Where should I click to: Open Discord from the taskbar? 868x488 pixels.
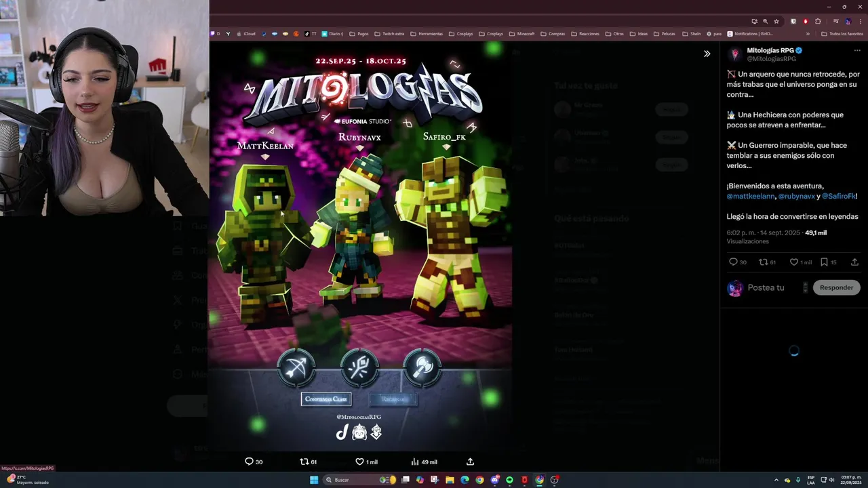(494, 480)
